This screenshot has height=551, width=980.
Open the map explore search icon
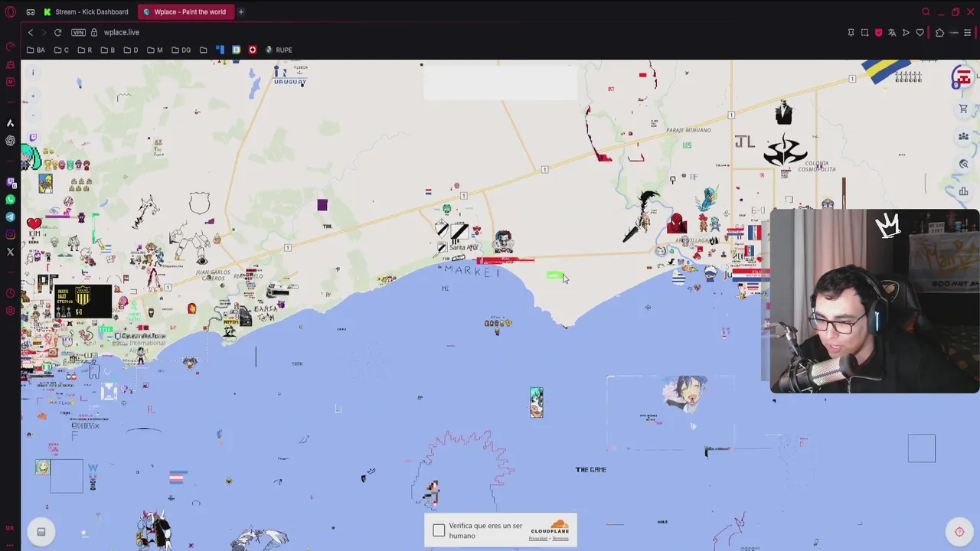963,164
